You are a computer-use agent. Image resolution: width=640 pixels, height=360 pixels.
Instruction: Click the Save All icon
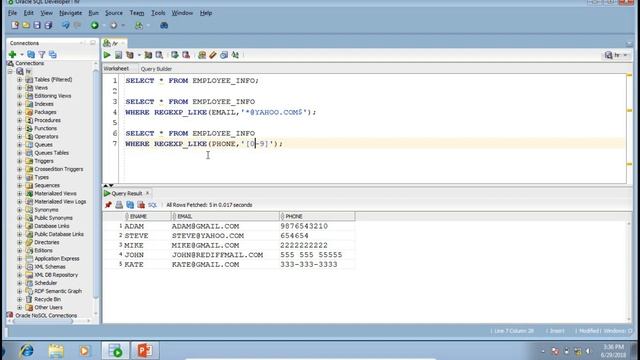coord(48,25)
